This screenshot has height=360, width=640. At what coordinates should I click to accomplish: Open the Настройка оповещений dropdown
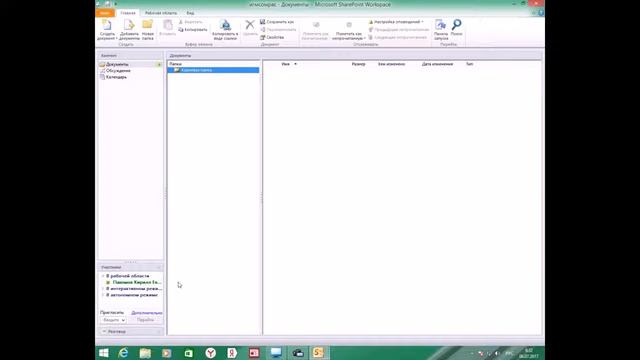(396, 22)
